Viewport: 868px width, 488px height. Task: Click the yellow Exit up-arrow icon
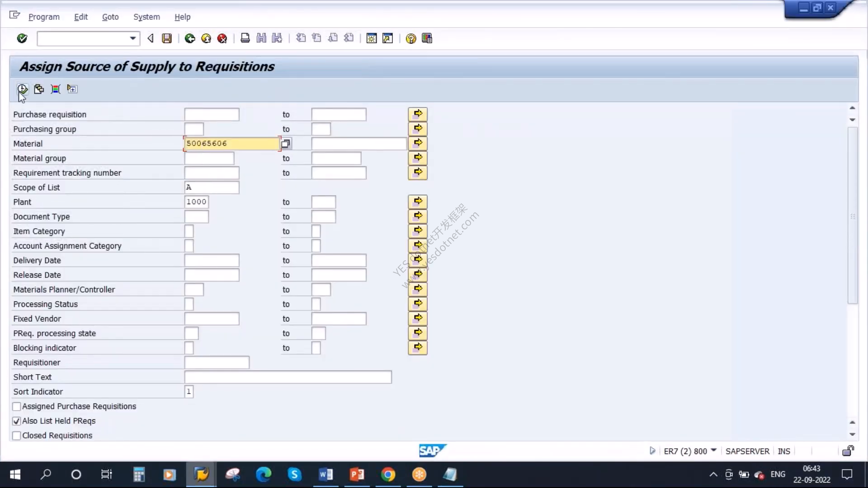(x=206, y=38)
